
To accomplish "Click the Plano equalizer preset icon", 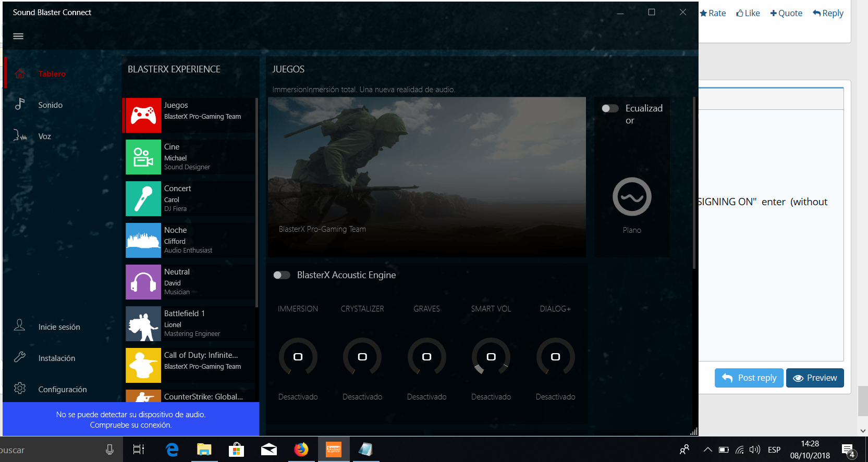I will [x=632, y=197].
